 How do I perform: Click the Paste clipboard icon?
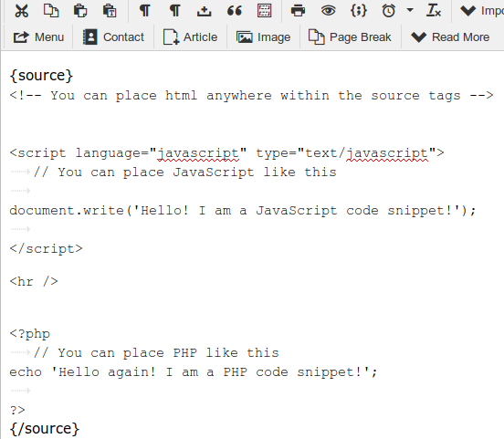(80, 11)
